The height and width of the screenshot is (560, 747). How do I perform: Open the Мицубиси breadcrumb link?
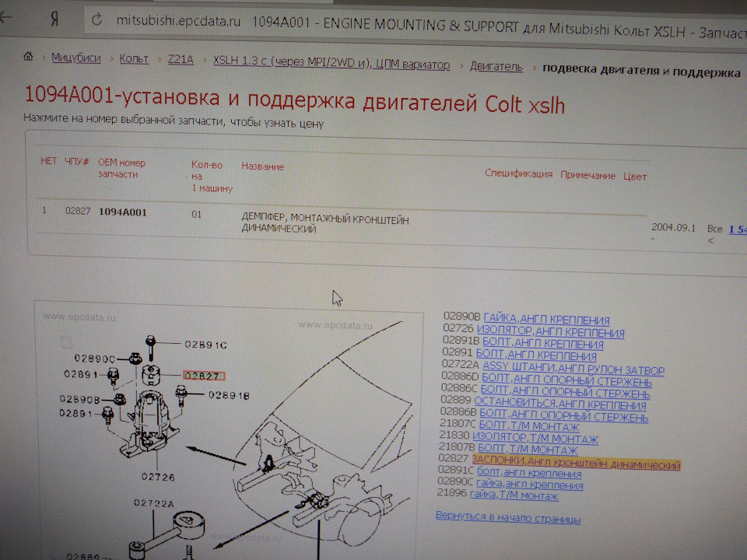[x=74, y=58]
